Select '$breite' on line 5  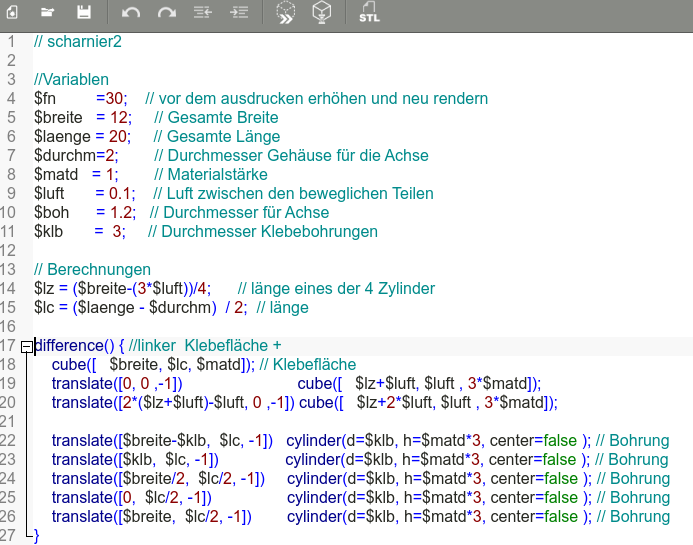58,118
